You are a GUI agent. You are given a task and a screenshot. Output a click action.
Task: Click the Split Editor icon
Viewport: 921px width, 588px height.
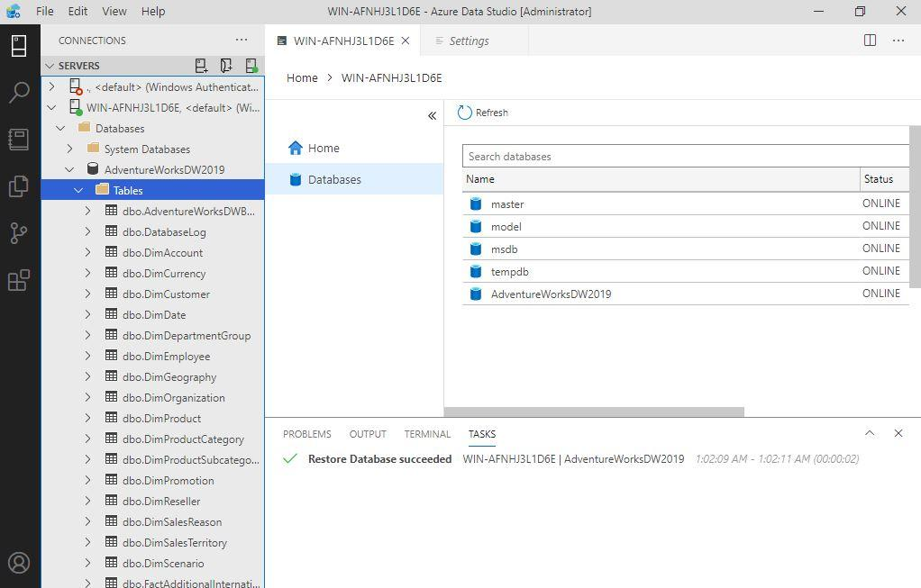(870, 40)
